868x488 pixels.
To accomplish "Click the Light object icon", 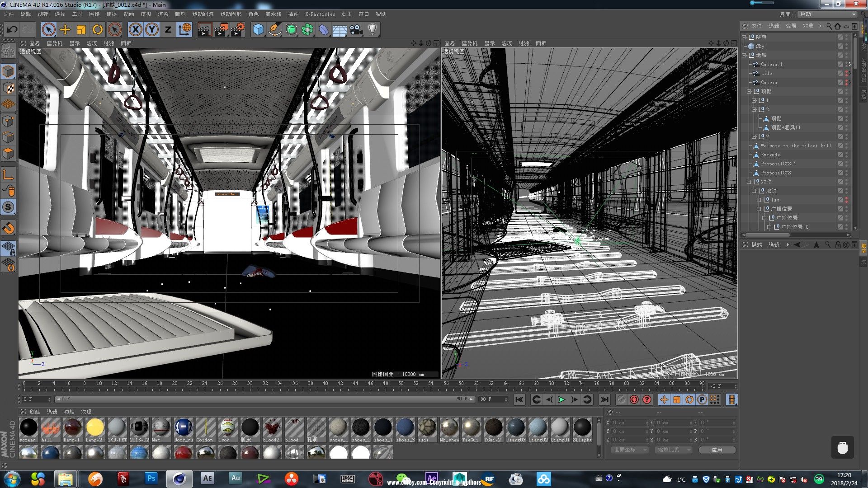I will pos(372,30).
